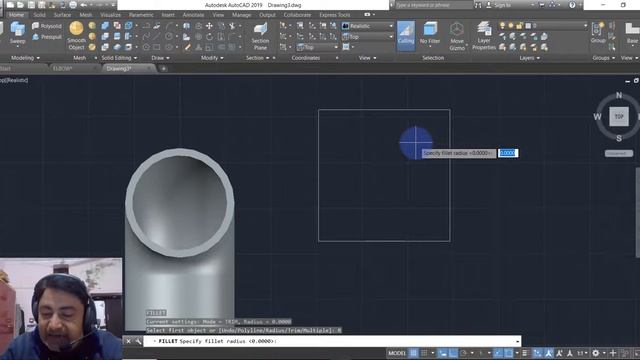The width and height of the screenshot is (640, 360).
Task: Click the Unnamed UCS label below ViewCube
Action: [x=619, y=153]
